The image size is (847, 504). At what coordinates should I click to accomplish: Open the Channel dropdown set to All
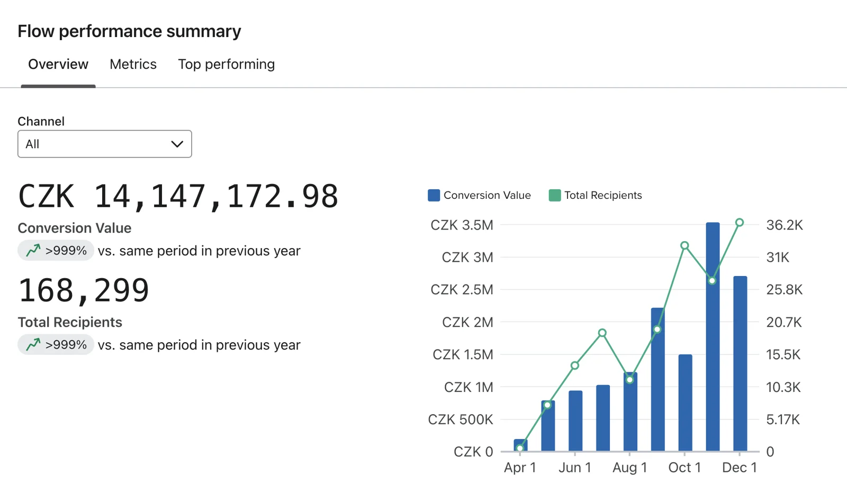105,144
